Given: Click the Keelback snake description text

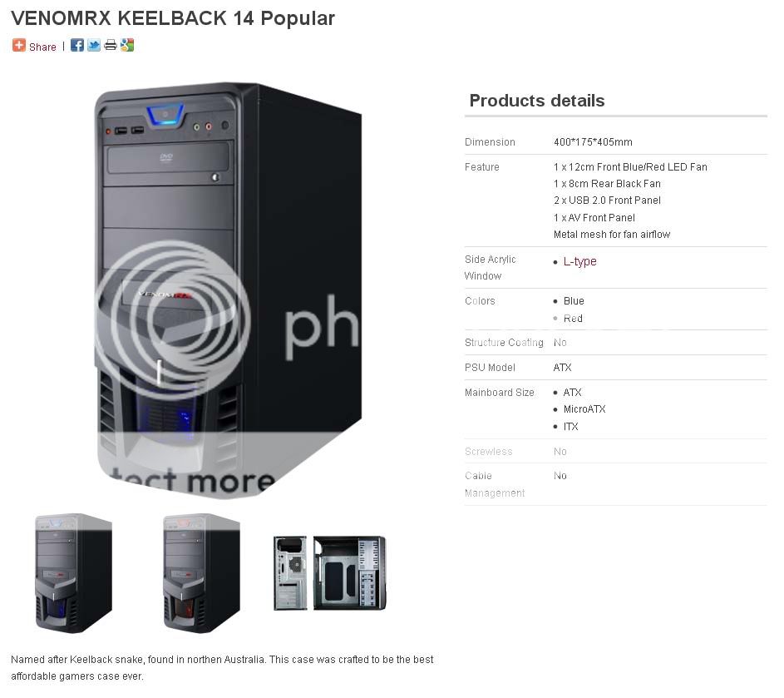Looking at the screenshot, I should [222, 668].
